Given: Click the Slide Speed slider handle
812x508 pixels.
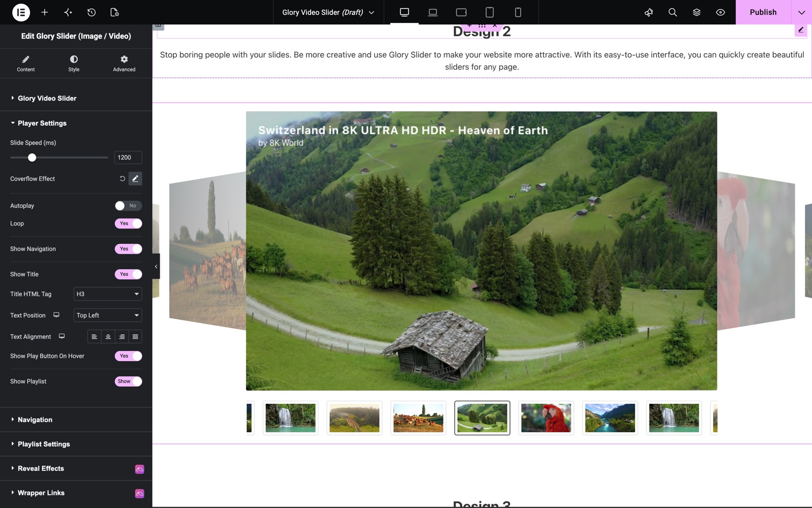Looking at the screenshot, I should pyautogui.click(x=32, y=157).
